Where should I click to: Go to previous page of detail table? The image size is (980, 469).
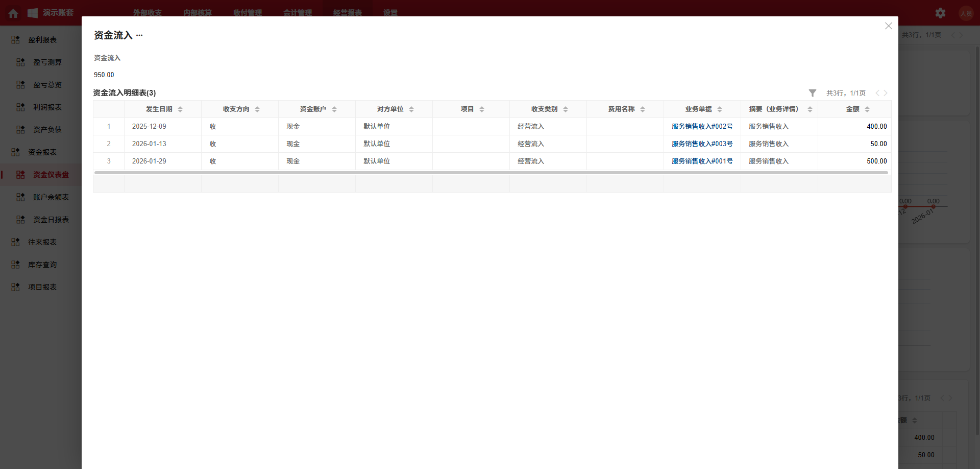point(877,93)
